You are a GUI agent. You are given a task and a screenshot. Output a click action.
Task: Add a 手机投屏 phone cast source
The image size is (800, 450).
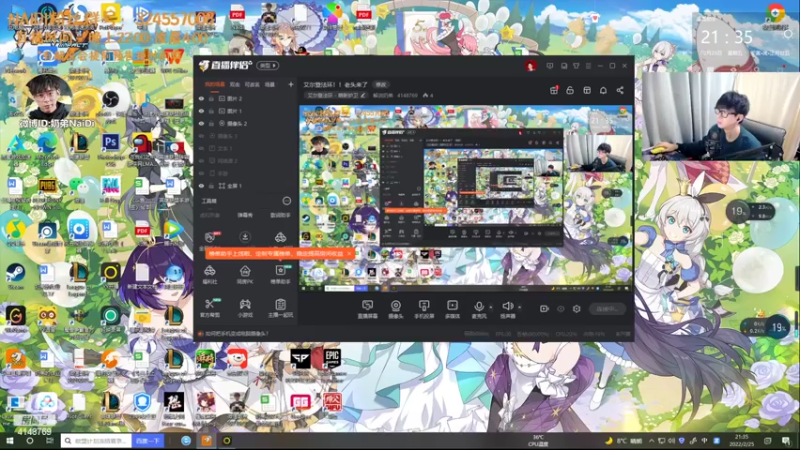423,309
